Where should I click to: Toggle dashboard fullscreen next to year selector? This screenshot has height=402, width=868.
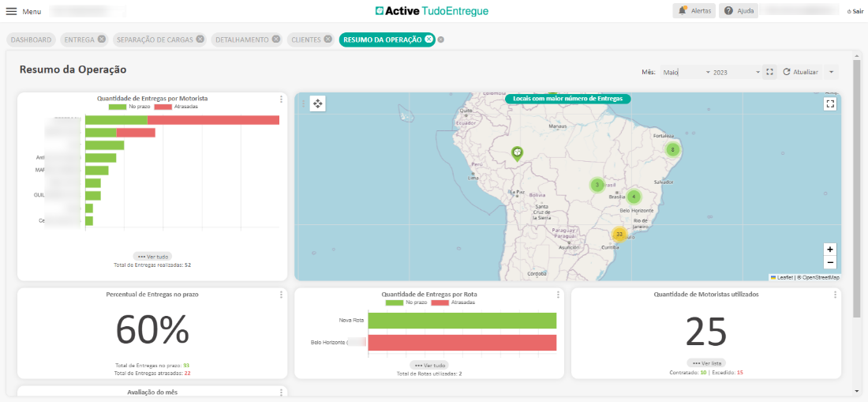click(x=769, y=72)
